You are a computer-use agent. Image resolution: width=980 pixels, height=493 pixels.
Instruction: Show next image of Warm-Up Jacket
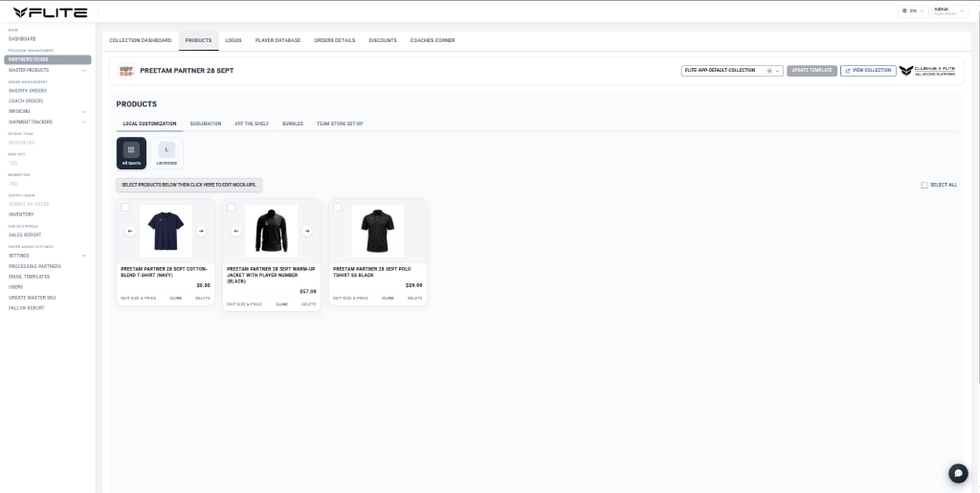(x=307, y=232)
